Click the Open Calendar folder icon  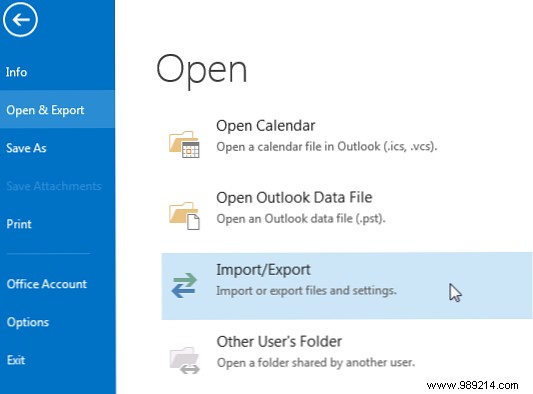pyautogui.click(x=184, y=144)
